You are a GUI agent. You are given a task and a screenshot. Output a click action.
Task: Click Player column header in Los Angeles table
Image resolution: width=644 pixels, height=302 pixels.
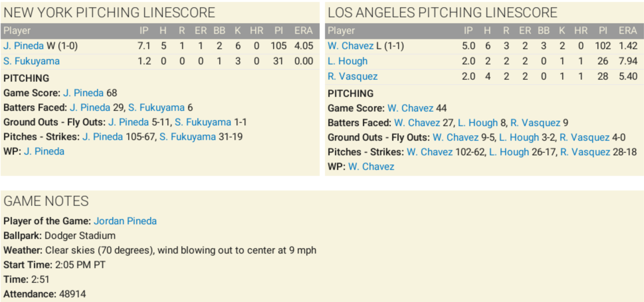pos(341,31)
